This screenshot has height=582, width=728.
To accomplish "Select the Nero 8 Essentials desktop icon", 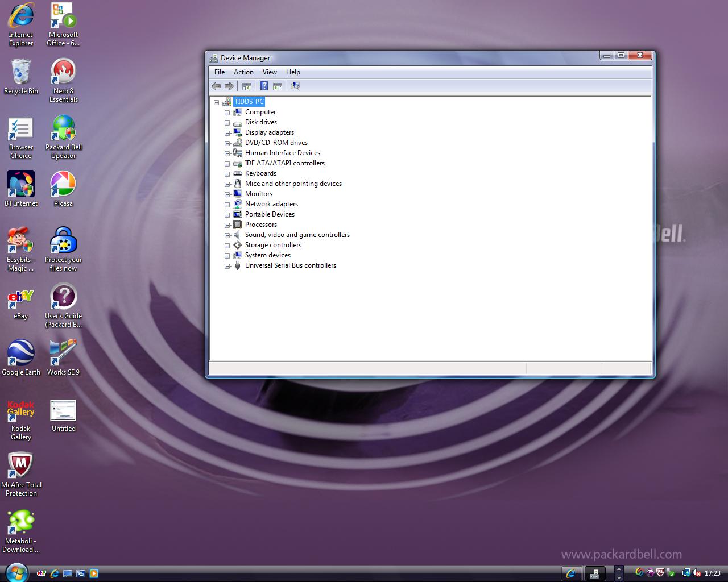I will tap(64, 81).
